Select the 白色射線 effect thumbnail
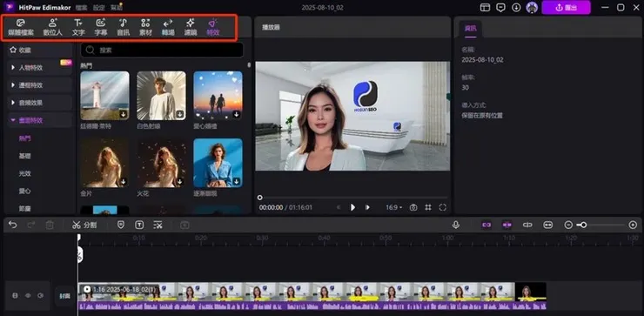 pyautogui.click(x=161, y=96)
